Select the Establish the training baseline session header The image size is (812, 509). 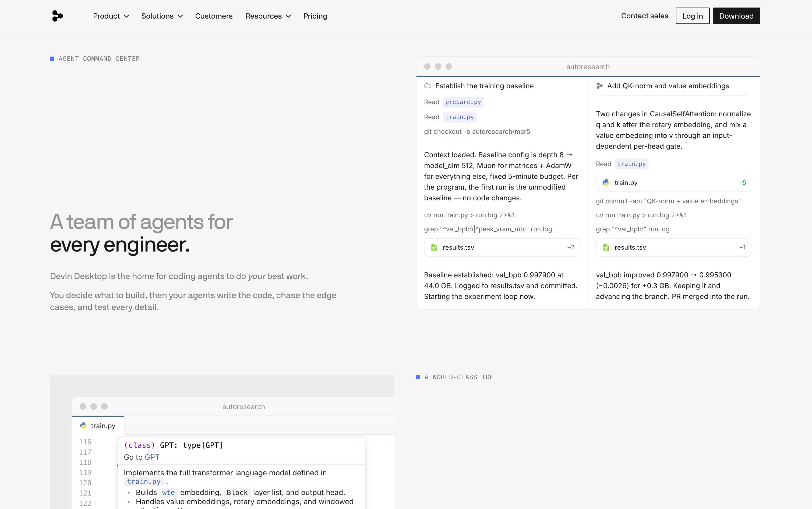(x=502, y=86)
